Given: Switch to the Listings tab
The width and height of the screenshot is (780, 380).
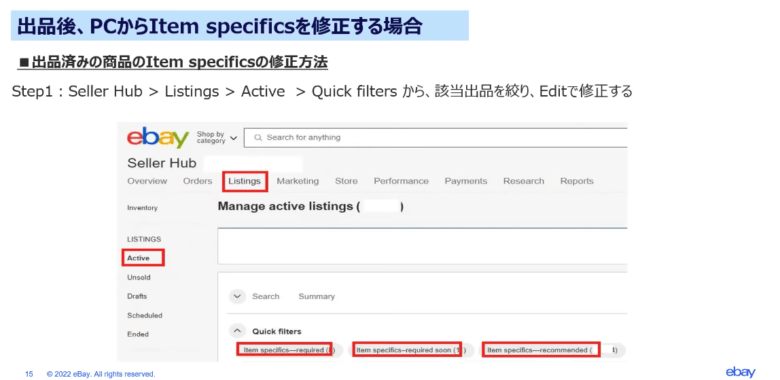Looking at the screenshot, I should tap(245, 181).
